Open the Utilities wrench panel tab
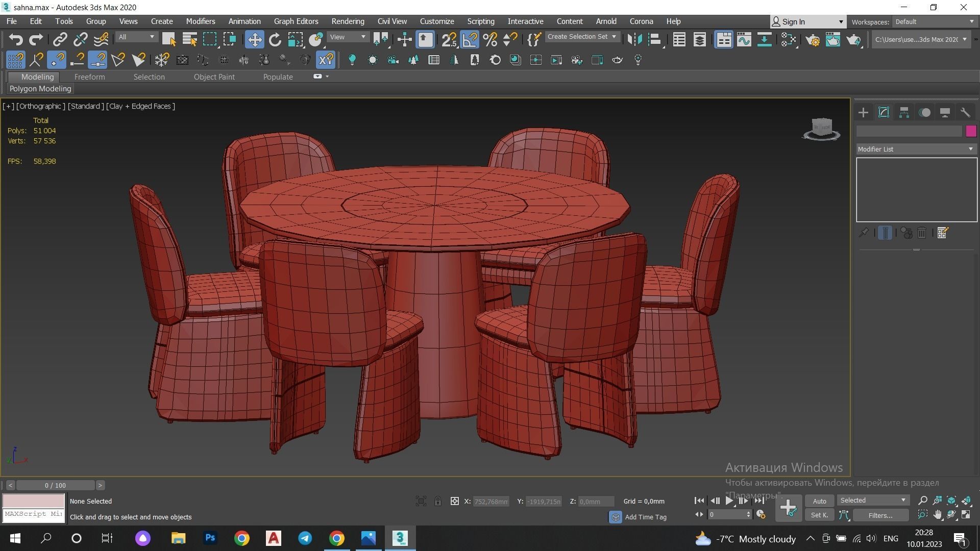 click(965, 112)
